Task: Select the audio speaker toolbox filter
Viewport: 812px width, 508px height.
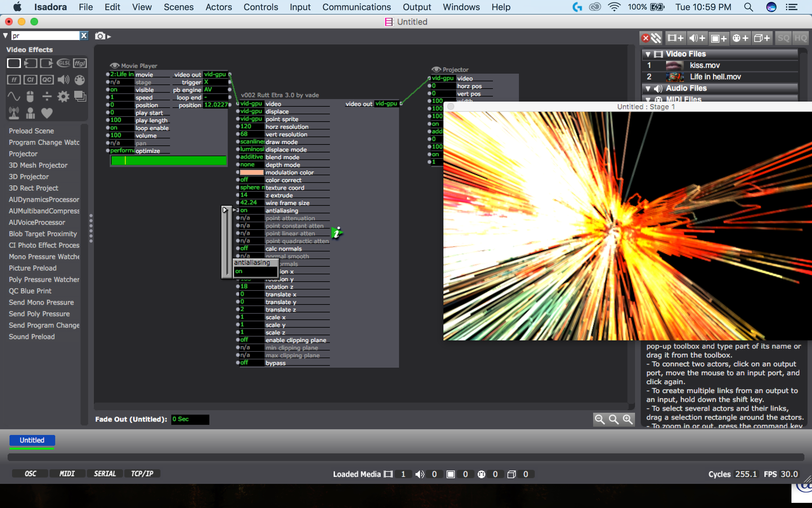Action: 63,80
